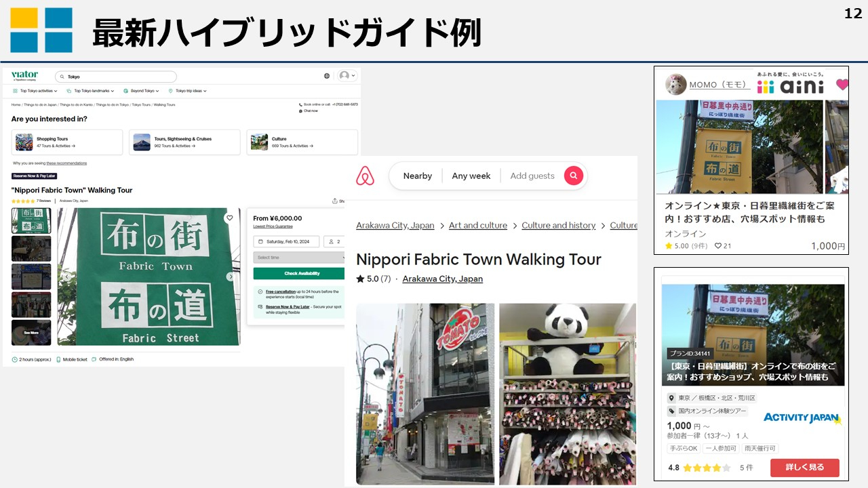Click Arakawa City, Japan link beside the rating
The width and height of the screenshot is (868, 488).
pyautogui.click(x=443, y=279)
